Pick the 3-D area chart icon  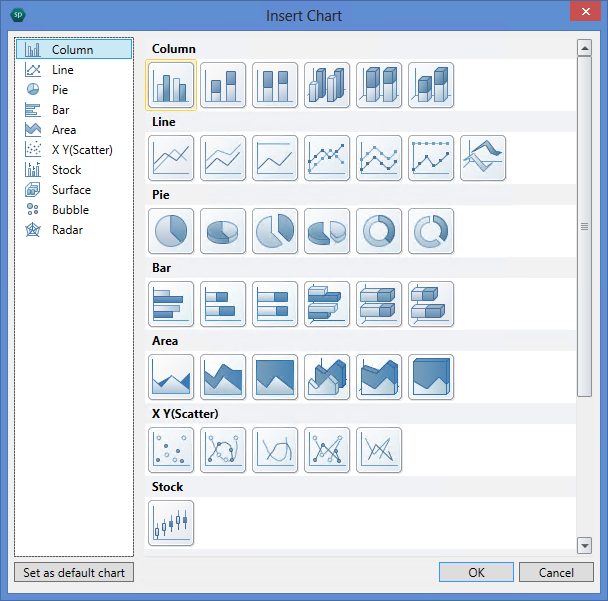pyautogui.click(x=327, y=377)
